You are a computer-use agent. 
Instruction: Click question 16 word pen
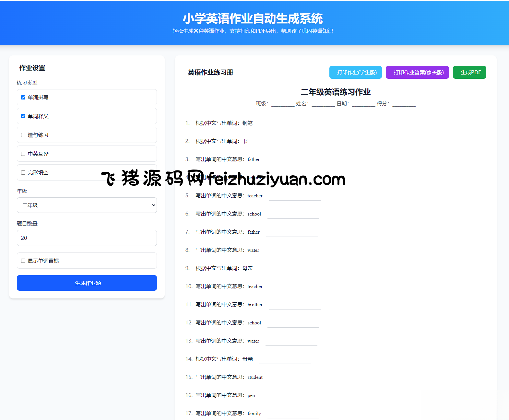[251, 395]
